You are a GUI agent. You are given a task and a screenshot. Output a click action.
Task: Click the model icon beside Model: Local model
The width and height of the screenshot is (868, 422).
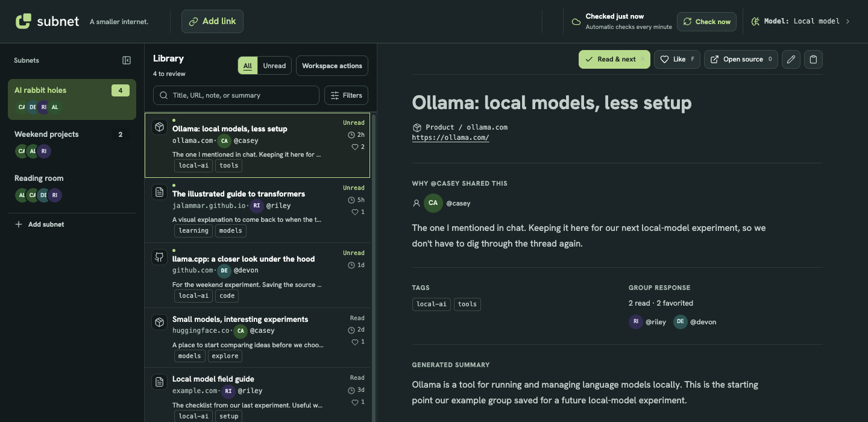click(755, 21)
